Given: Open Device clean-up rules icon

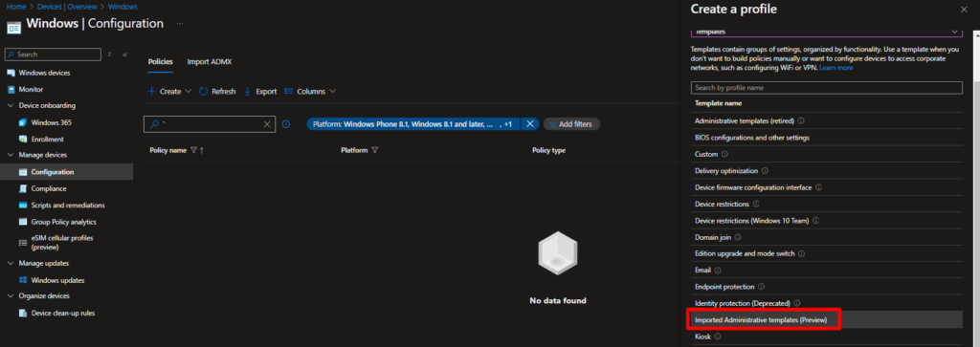Looking at the screenshot, I should tap(23, 314).
